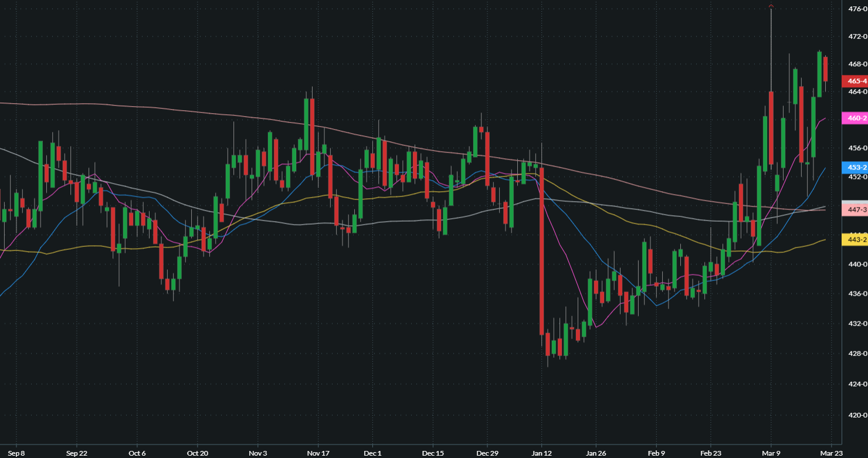Click the Oct 6 date label
The image size is (868, 458).
click(137, 453)
